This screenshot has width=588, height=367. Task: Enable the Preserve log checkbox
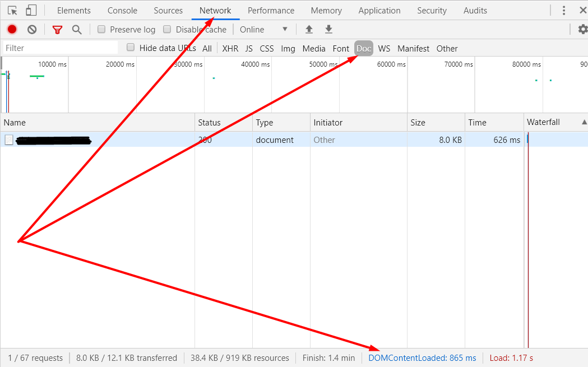pyautogui.click(x=101, y=29)
